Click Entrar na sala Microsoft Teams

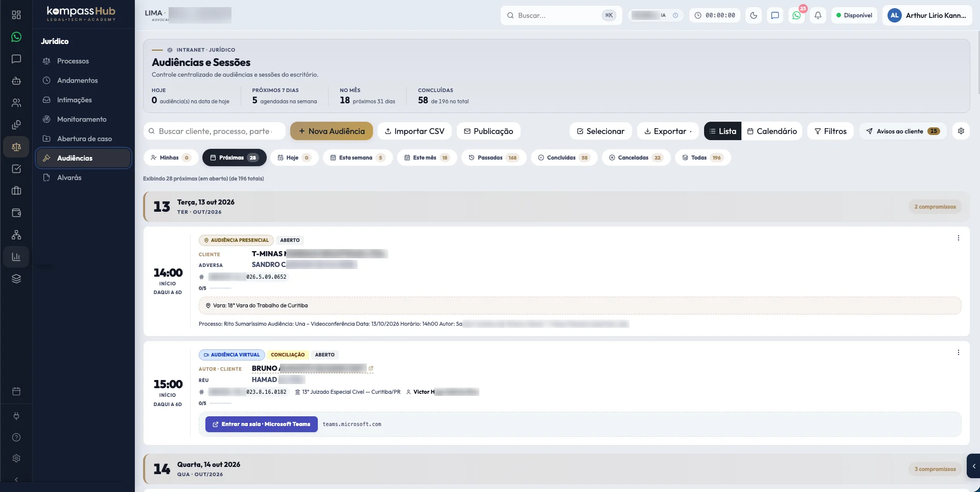pyautogui.click(x=262, y=424)
